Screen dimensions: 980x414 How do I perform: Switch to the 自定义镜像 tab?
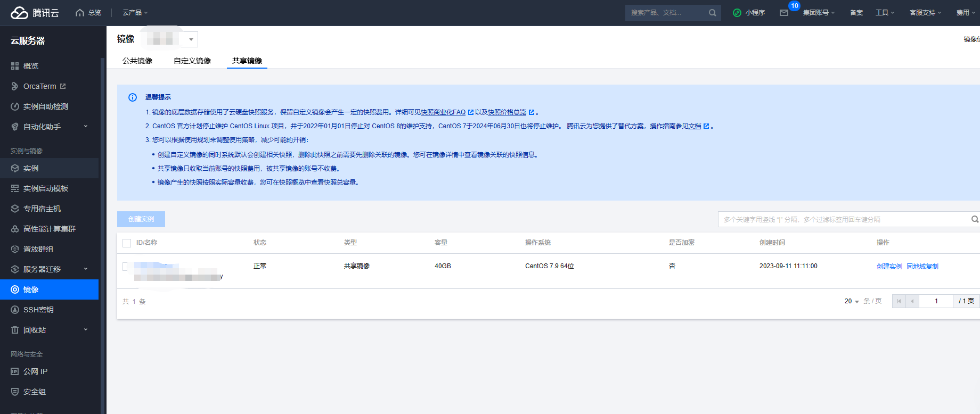pos(192,61)
